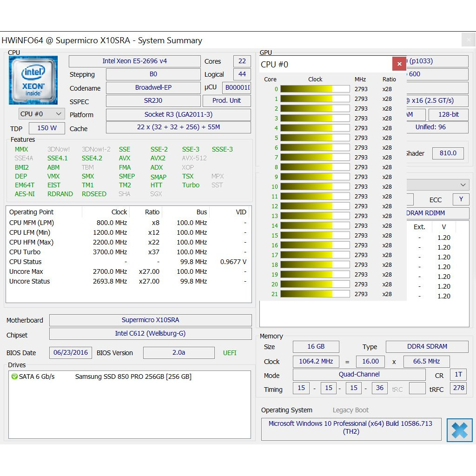The image size is (476, 476).
Task: Click the Unified: 96 shaders field
Action: click(437, 127)
